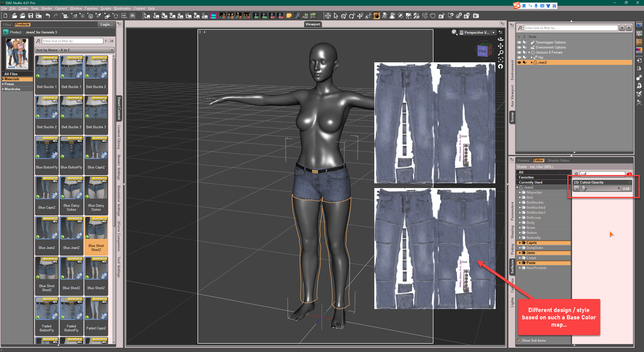644x352 pixels.
Task: Open Parameters side tab
Action: 512,211
